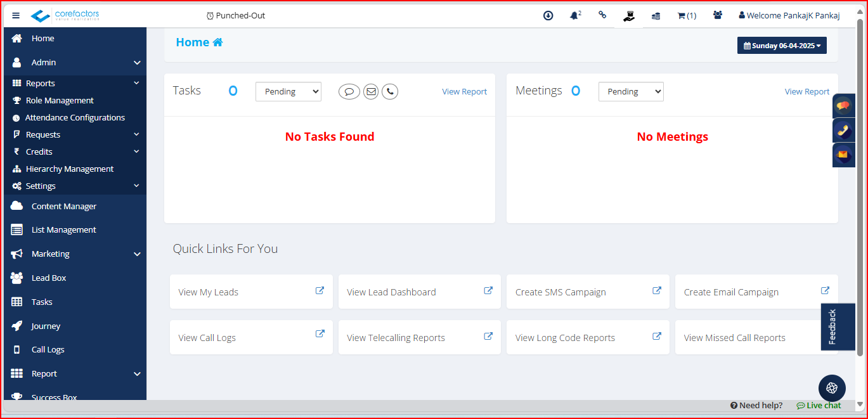Click the round globe button above Live chat
This screenshot has width=868, height=419.
(x=832, y=388)
